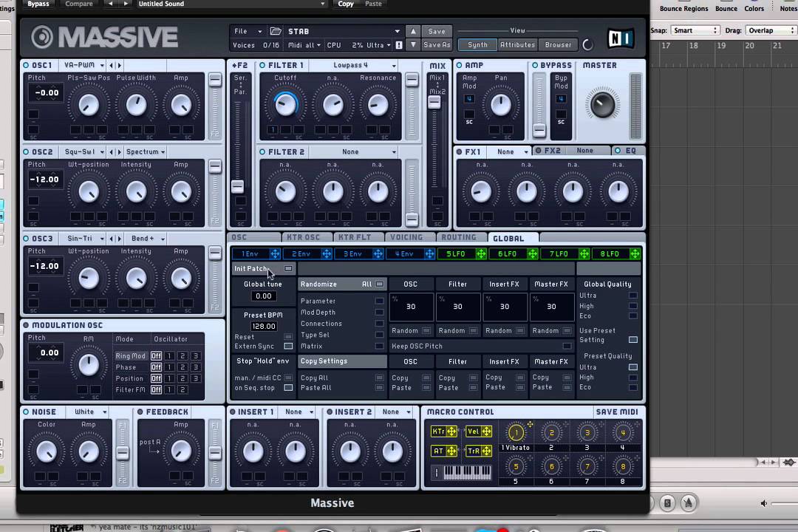The width and height of the screenshot is (798, 532).
Task: Adjust the Filter 1 Cutoff knob
Action: point(285,104)
